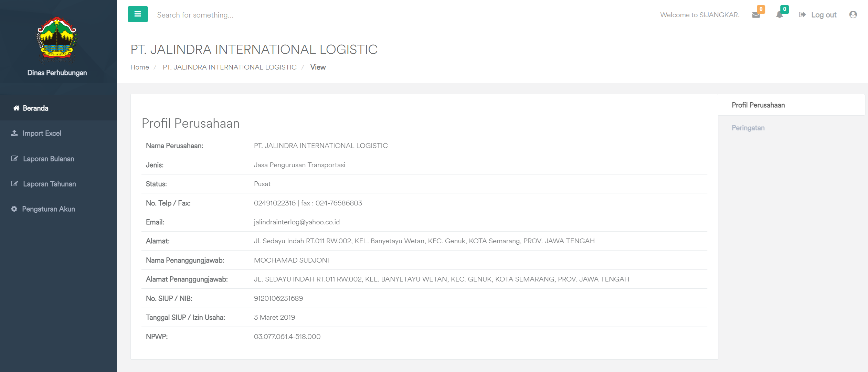Viewport: 868px width, 372px height.
Task: Select the Profil Perusahaan side tab
Action: (x=758, y=105)
